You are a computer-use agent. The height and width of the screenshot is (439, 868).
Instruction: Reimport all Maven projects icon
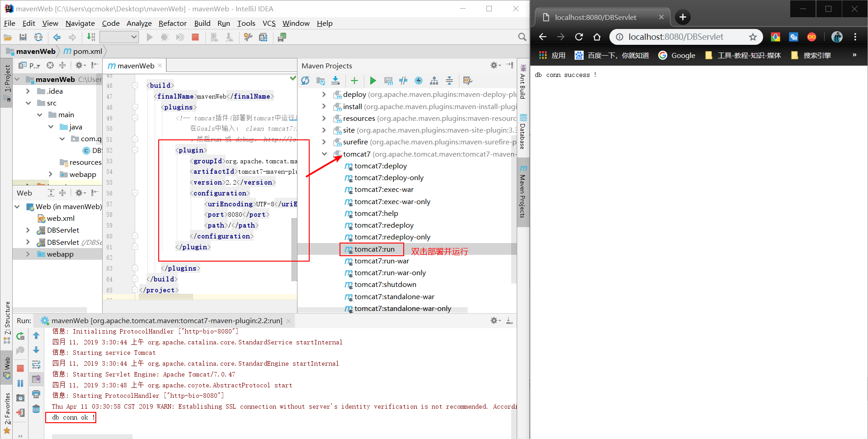(x=305, y=81)
